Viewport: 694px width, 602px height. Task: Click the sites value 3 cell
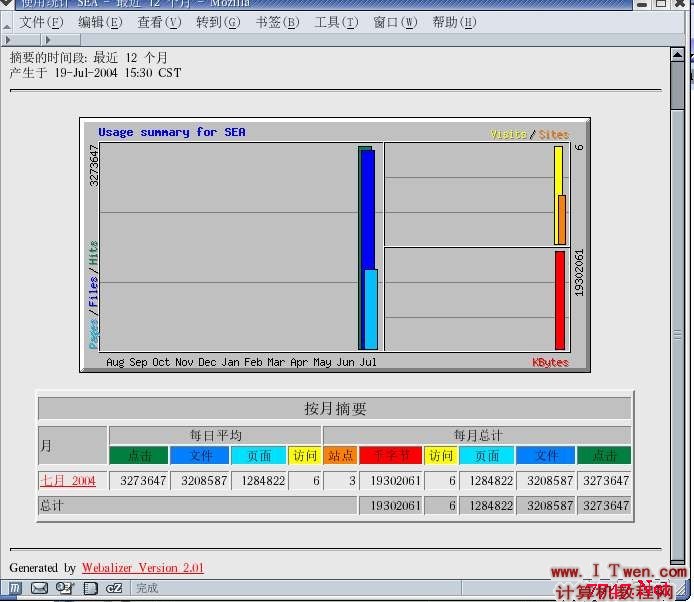(x=340, y=481)
